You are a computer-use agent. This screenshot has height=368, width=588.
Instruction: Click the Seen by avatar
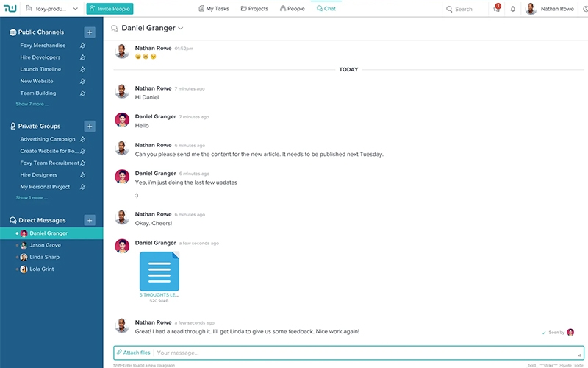[570, 332]
